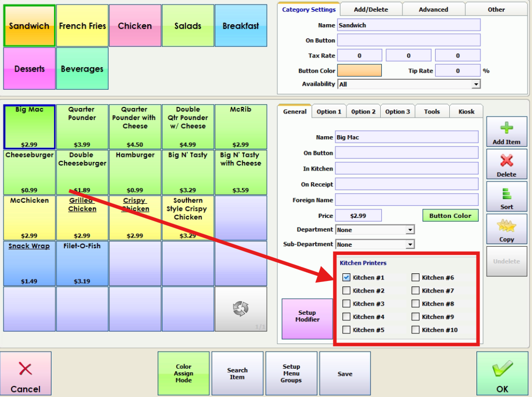Click the orange category Button Color swatch

point(360,71)
